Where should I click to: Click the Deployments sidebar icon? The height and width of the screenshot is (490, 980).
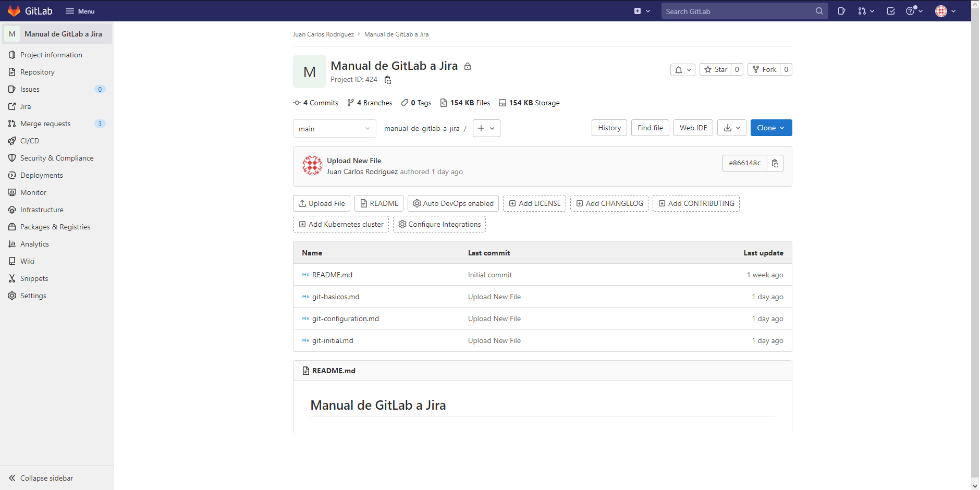click(x=12, y=175)
